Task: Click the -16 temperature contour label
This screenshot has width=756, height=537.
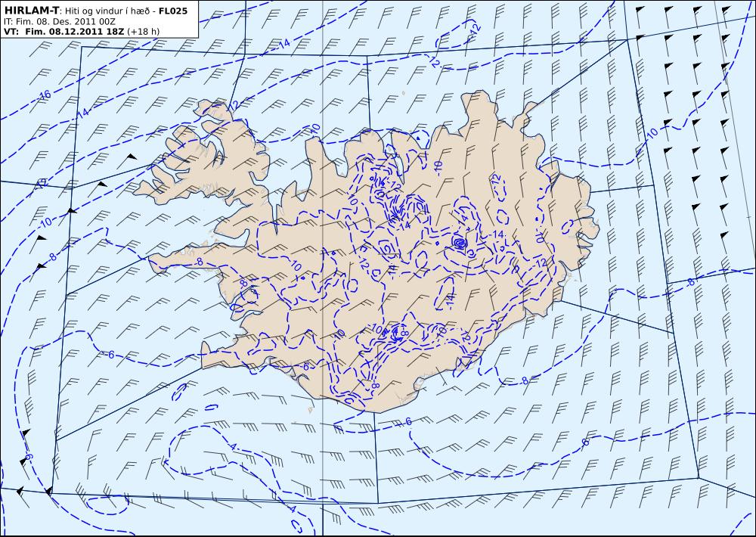Action: tap(45, 95)
